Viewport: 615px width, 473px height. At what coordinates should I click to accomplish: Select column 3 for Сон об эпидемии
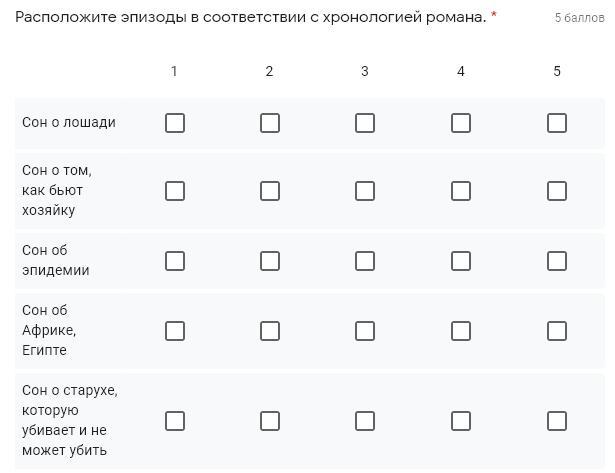coord(365,261)
